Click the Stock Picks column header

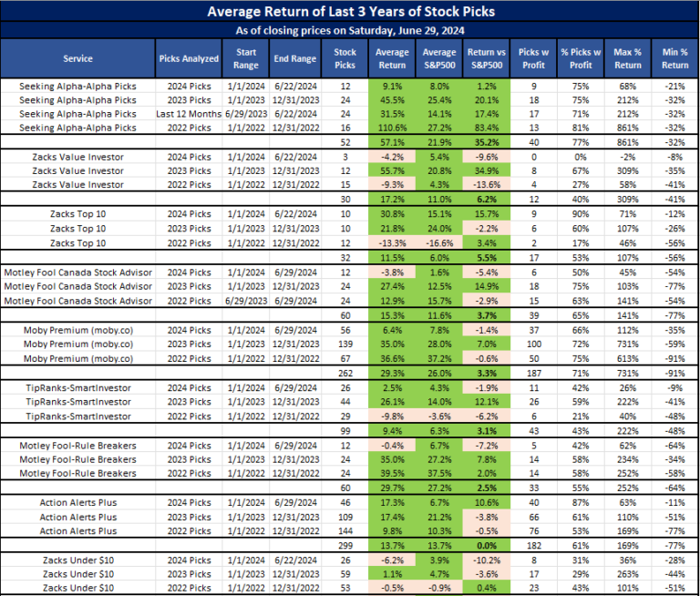[345, 58]
